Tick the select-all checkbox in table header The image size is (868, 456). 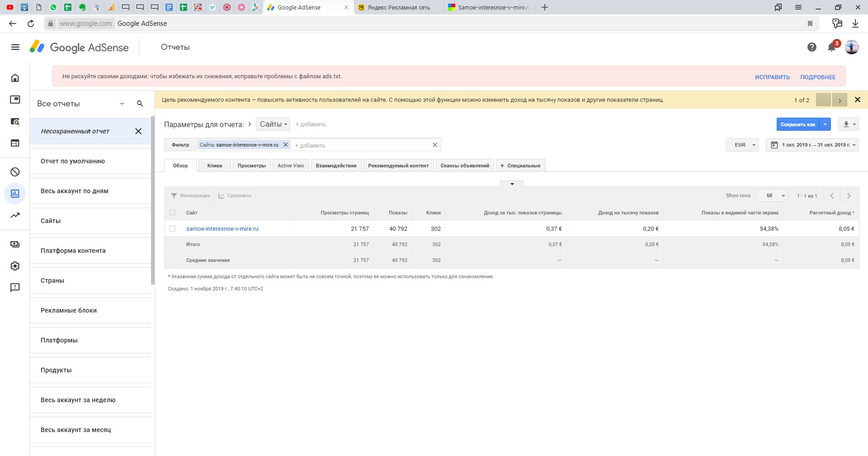(172, 213)
